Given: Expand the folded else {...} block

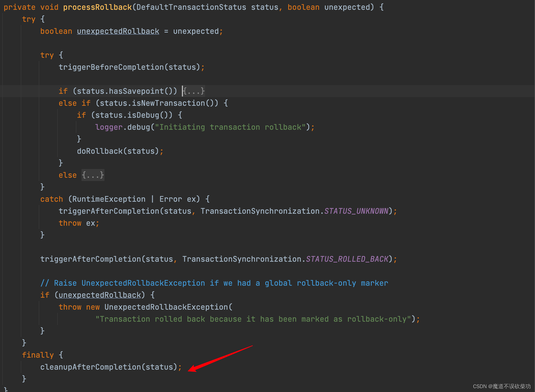Looking at the screenshot, I should tap(93, 175).
